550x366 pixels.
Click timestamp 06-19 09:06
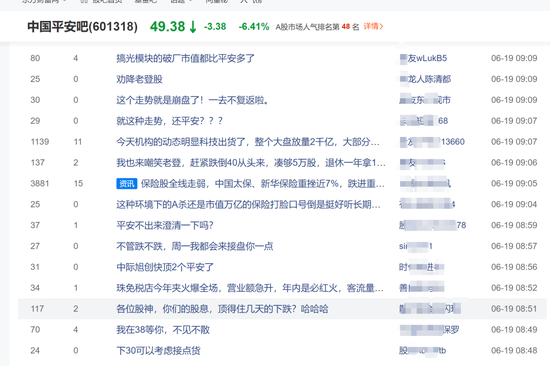click(514, 162)
